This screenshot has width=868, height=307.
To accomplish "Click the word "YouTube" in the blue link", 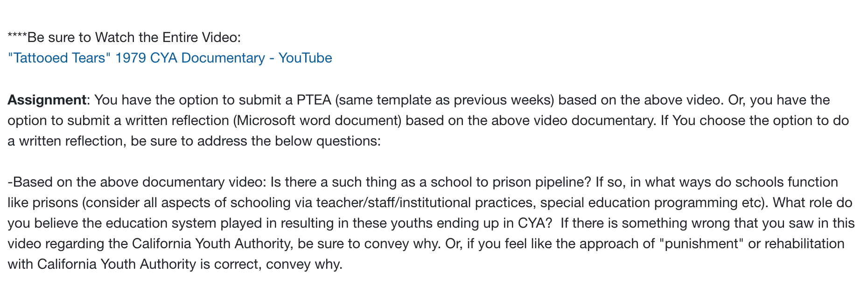I will coord(305,58).
